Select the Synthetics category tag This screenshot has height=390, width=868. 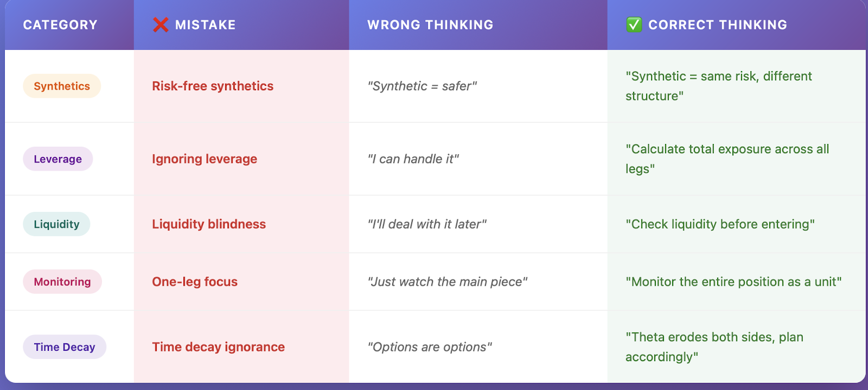click(62, 86)
